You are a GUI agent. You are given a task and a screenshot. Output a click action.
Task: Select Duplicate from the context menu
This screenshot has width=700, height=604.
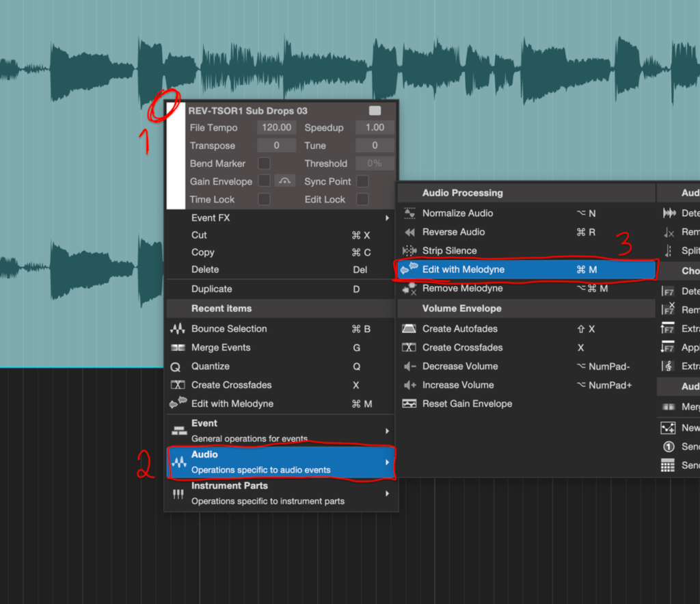point(212,289)
